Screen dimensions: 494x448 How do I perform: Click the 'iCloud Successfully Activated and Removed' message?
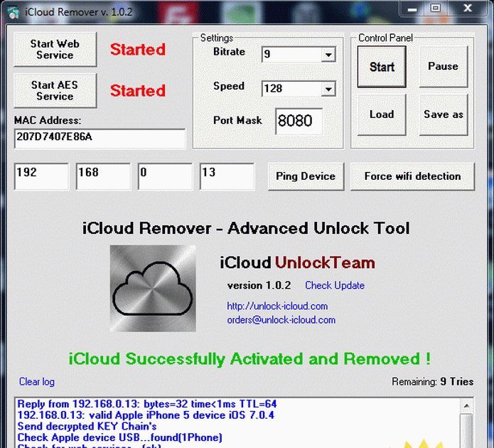249,359
